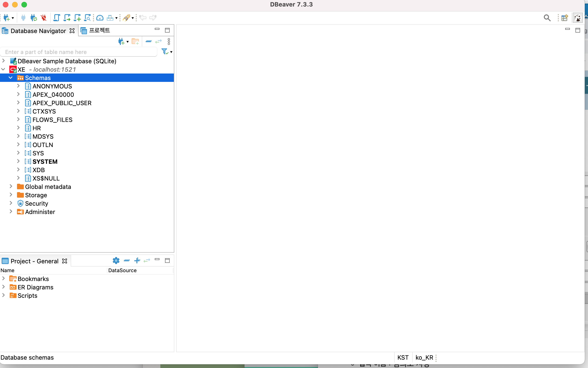The width and height of the screenshot is (588, 368).
Task: Select the ER Diagrams folder
Action: [36, 288]
